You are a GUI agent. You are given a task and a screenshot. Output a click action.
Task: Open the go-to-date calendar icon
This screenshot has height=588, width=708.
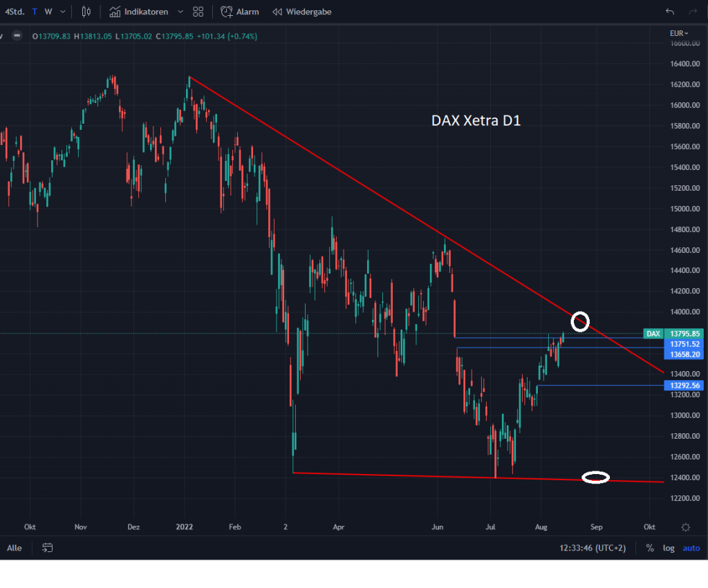pyautogui.click(x=48, y=548)
